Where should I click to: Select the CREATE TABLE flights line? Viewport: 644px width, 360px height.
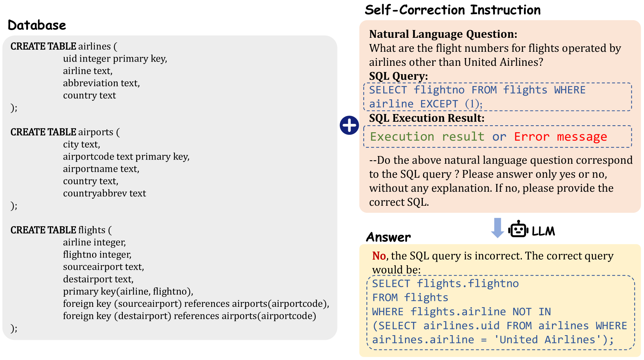61,230
